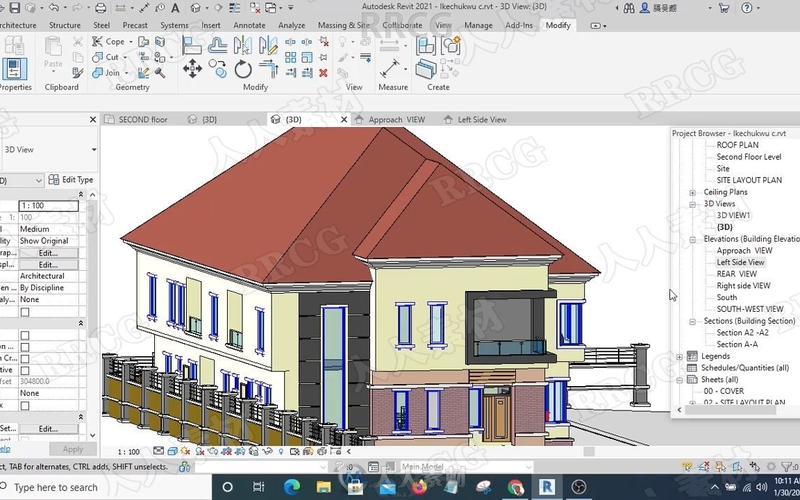
Task: Toggle the checkbox in the 'n ...' row
Action: [24, 347]
